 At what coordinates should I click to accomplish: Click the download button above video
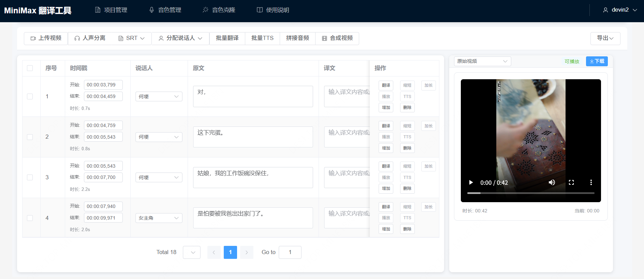pos(597,61)
